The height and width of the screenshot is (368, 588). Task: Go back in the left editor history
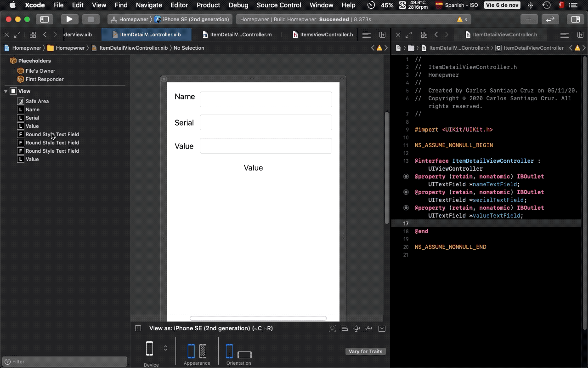(x=45, y=34)
